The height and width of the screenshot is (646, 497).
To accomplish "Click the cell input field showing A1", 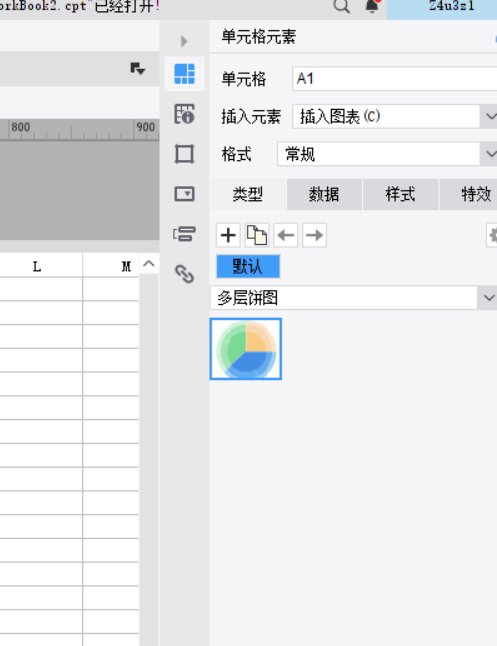I will coord(394,79).
